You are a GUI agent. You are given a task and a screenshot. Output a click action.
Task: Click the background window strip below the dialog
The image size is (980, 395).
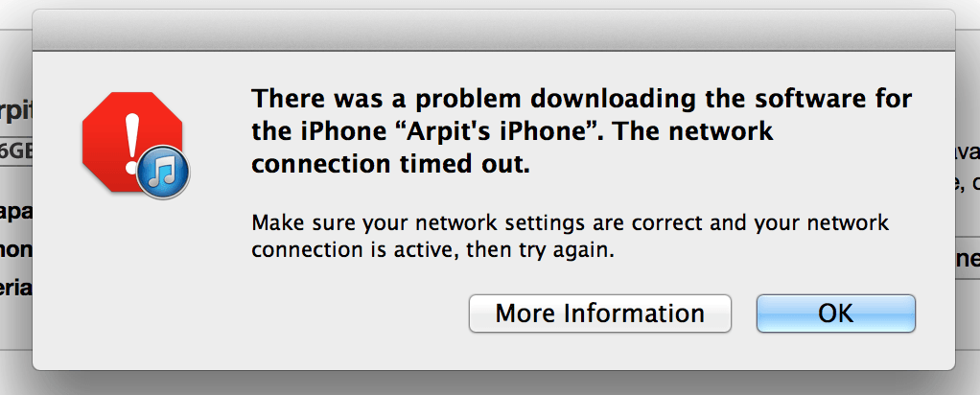point(490,383)
